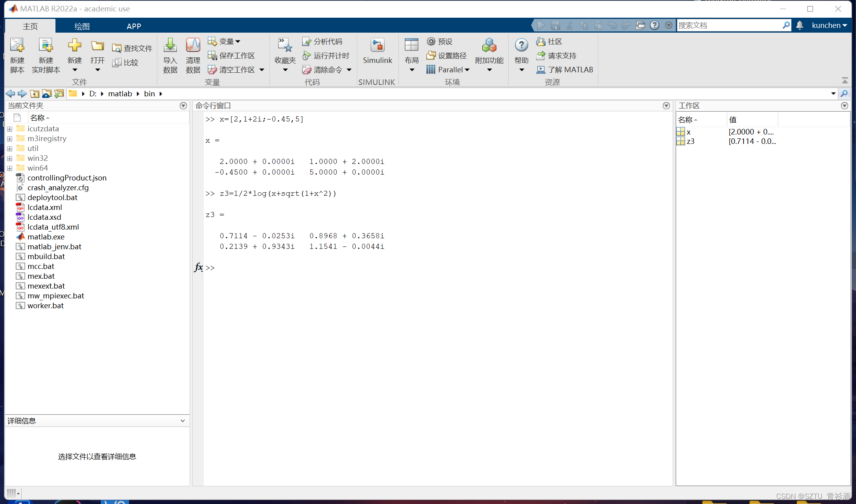
Task: Click the notification bell icon
Action: click(x=799, y=25)
